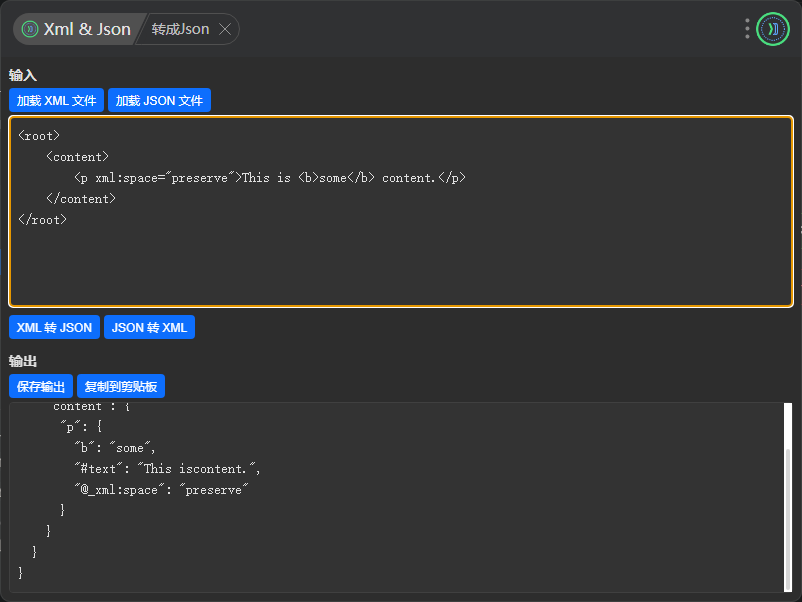
Task: Copy output with 复制到剪贴板
Action: click(121, 386)
